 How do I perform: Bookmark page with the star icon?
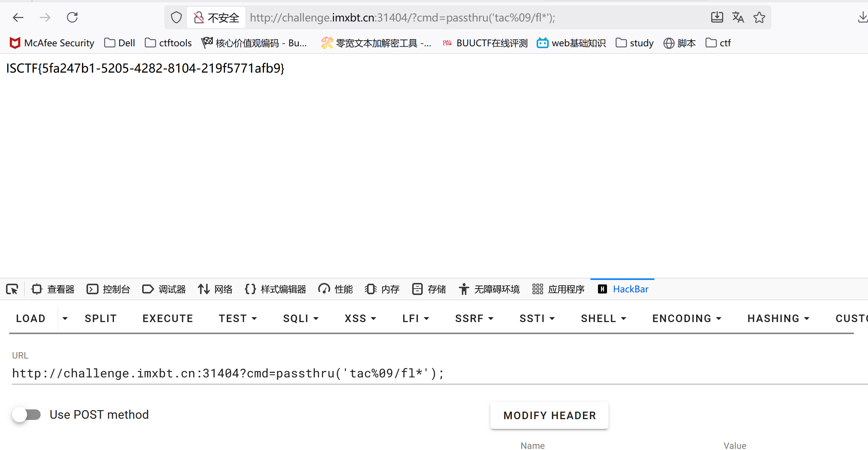[x=759, y=17]
